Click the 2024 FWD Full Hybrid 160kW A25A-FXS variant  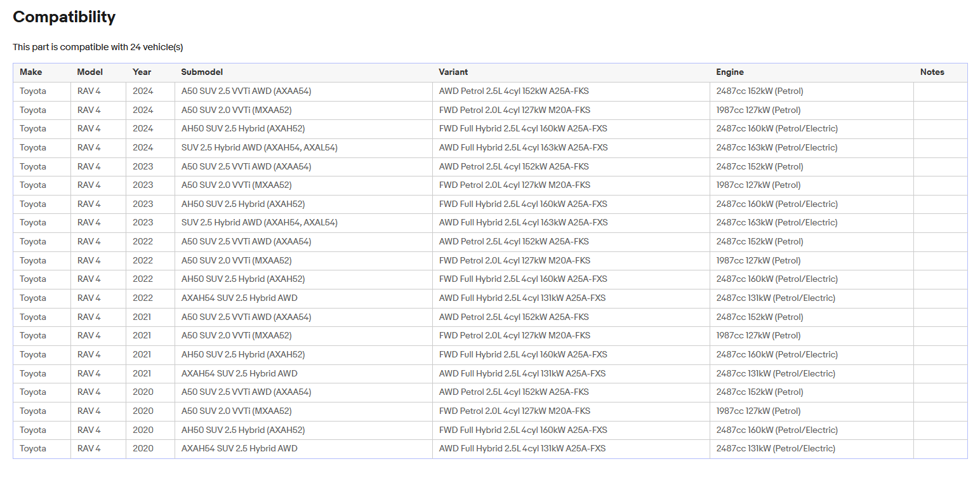pyautogui.click(x=571, y=129)
